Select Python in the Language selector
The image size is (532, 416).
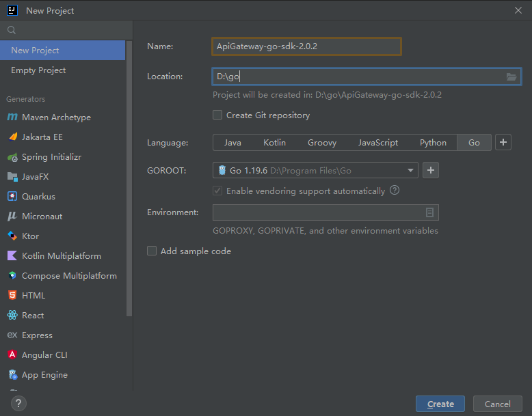[433, 143]
